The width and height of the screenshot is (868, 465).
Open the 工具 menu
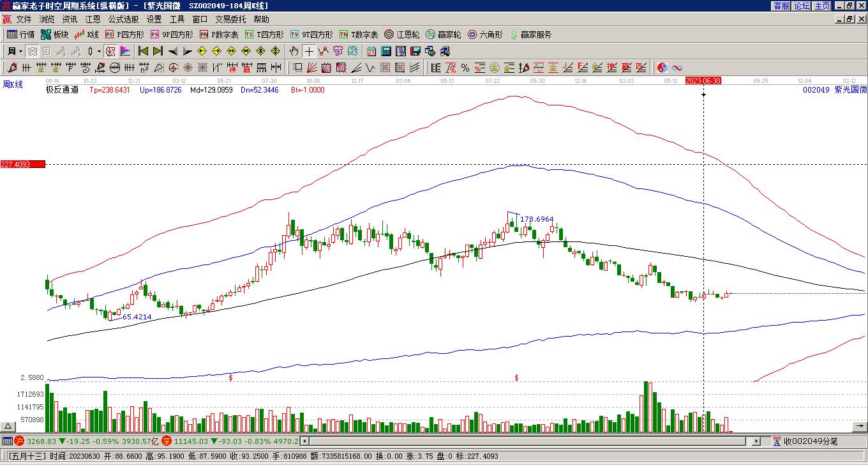click(x=177, y=20)
